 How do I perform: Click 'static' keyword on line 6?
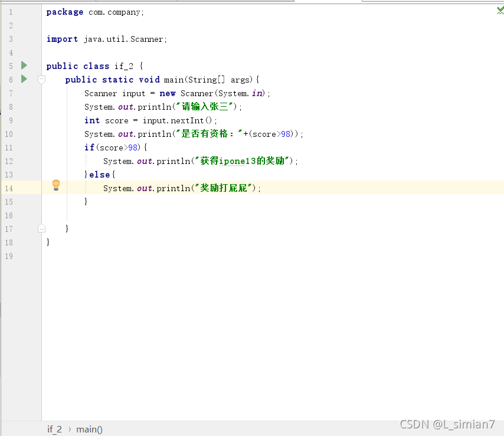pyautogui.click(x=117, y=80)
